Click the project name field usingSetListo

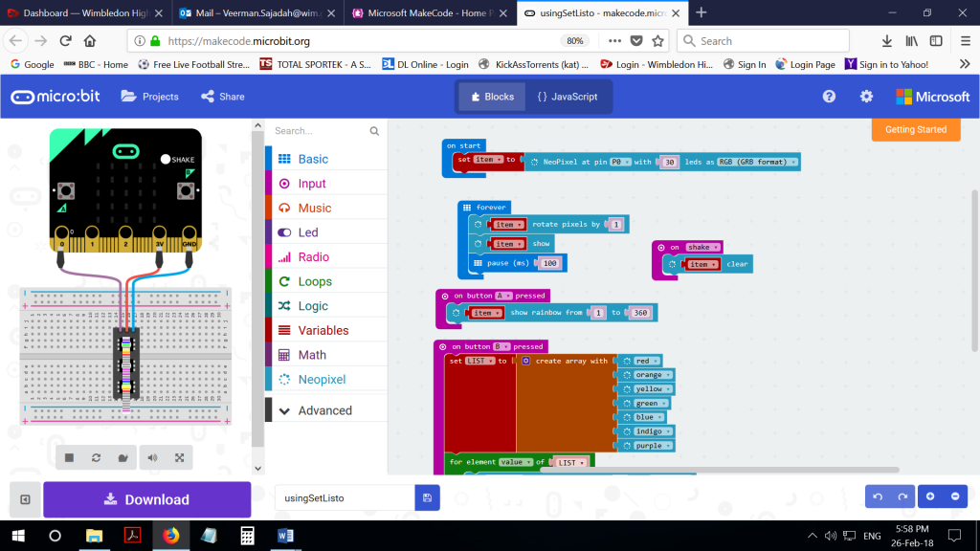pos(345,497)
